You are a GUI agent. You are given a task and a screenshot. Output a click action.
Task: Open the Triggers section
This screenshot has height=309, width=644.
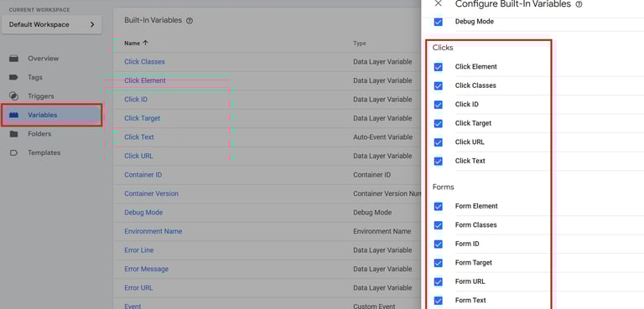[x=40, y=96]
